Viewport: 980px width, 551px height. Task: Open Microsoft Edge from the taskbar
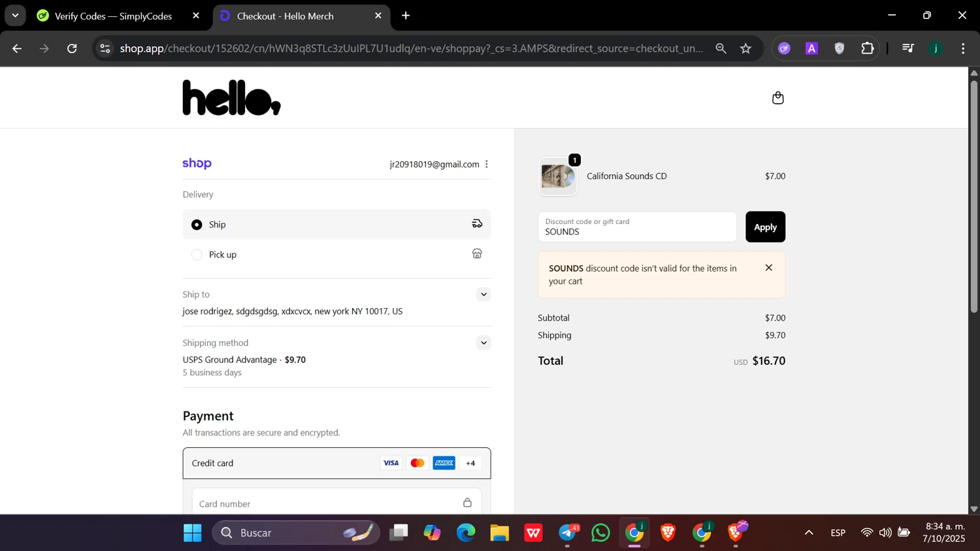point(466,533)
